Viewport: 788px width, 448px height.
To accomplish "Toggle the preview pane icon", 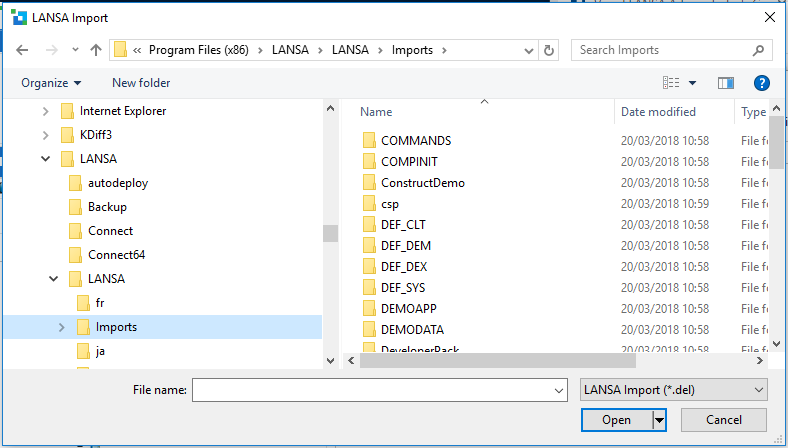I will (x=726, y=83).
